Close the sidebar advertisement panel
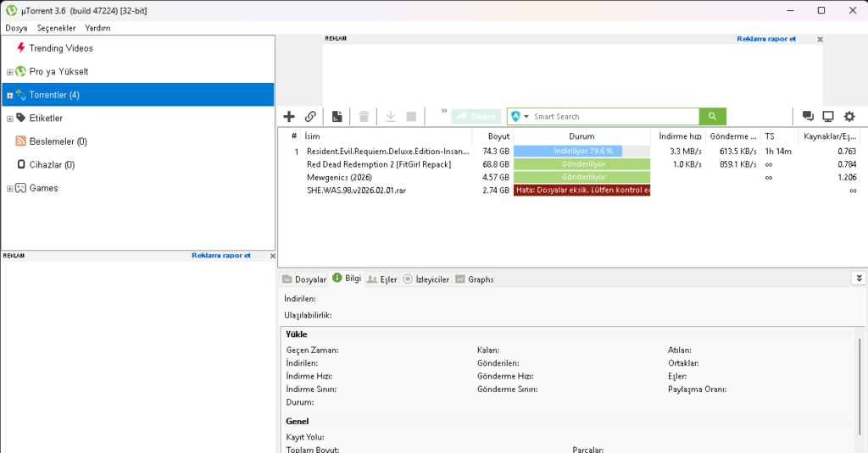 click(272, 256)
